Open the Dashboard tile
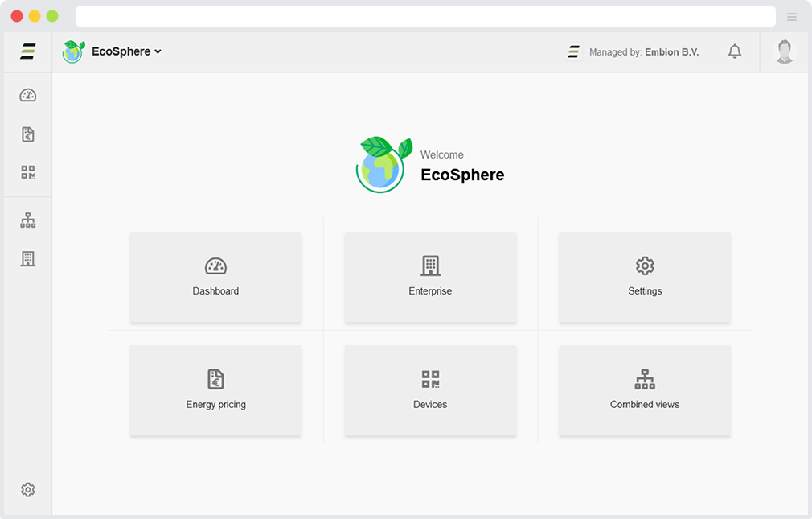The image size is (812, 519). [215, 277]
